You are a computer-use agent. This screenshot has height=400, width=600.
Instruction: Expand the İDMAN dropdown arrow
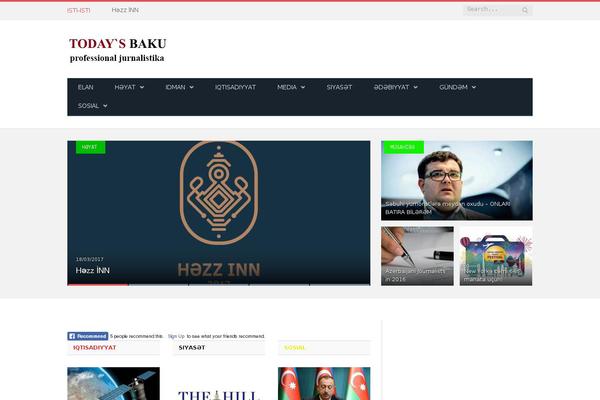(192, 88)
